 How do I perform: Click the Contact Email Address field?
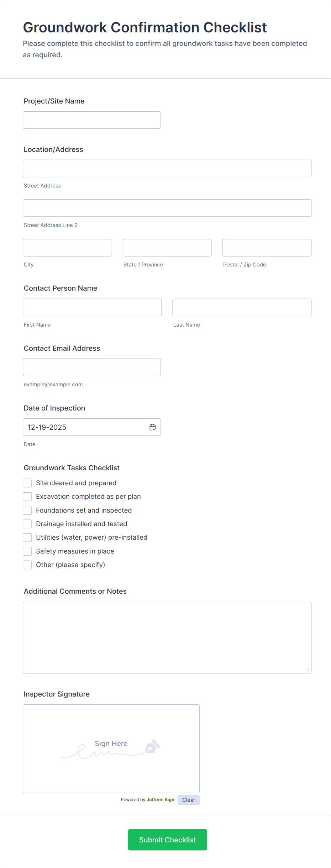pos(91,367)
